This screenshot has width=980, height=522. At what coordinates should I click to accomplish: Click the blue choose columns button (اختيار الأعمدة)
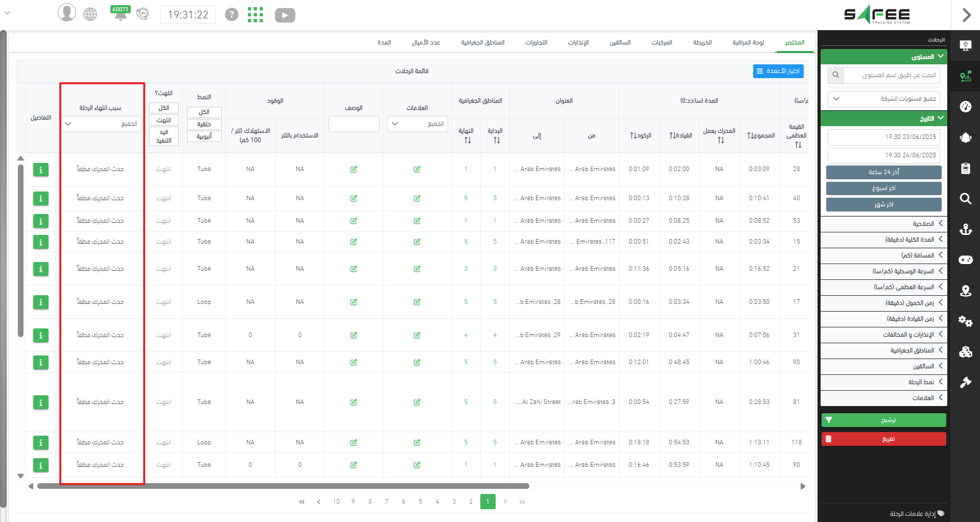778,71
